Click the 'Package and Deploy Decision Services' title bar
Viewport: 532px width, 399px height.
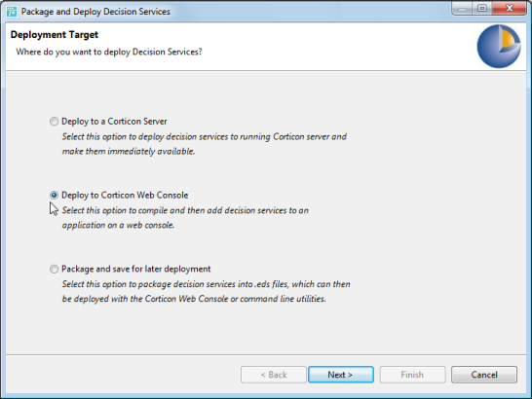point(95,12)
